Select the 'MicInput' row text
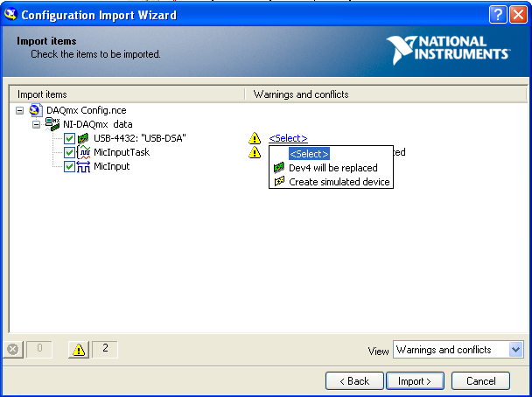Image resolution: width=532 pixels, height=397 pixels. tap(112, 166)
